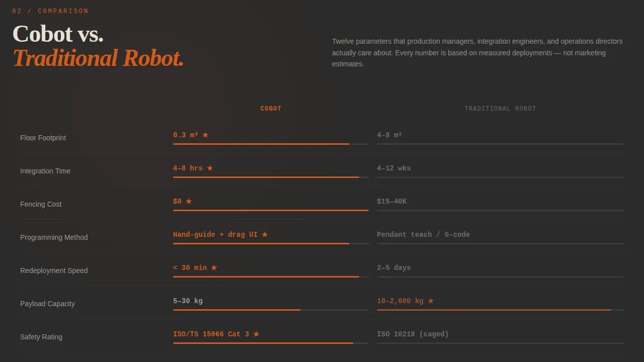Image resolution: width=644 pixels, height=362 pixels.
Task: Click the Pendant teach / G-code value
Action: (x=424, y=234)
